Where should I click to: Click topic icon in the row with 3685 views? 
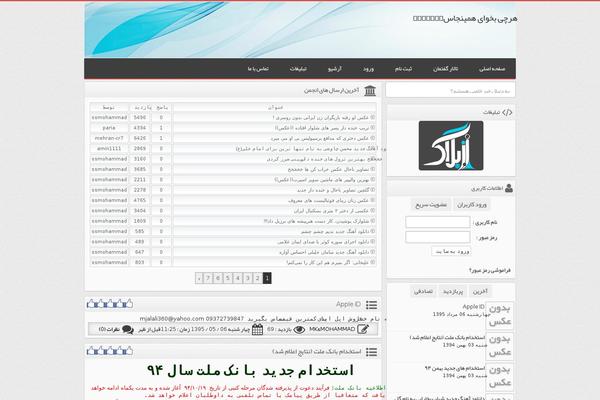(373, 169)
